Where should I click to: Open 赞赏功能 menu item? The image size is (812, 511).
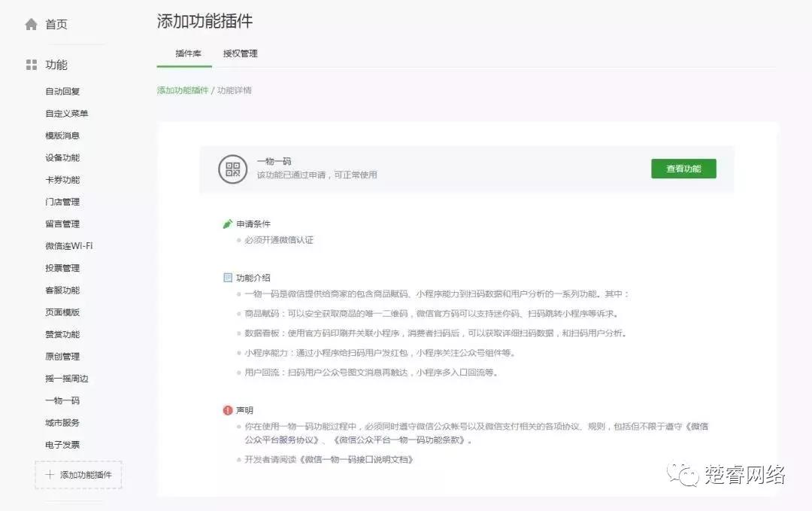click(62, 334)
